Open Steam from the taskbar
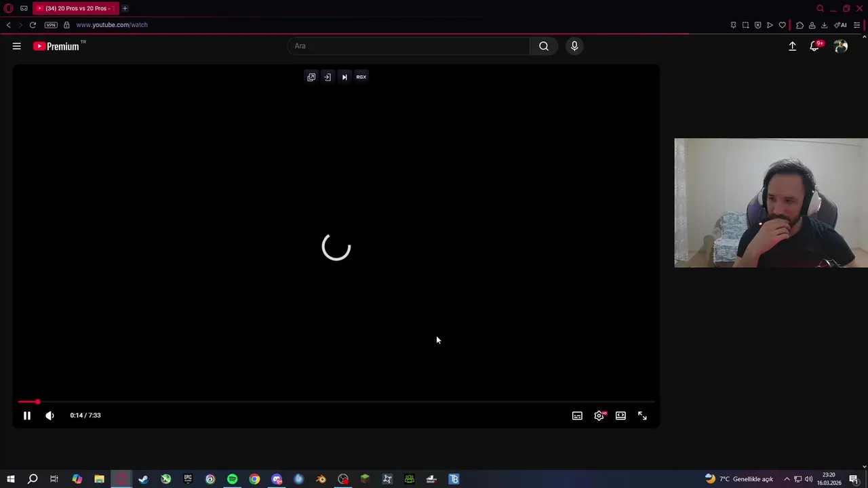868x488 pixels. (x=143, y=479)
